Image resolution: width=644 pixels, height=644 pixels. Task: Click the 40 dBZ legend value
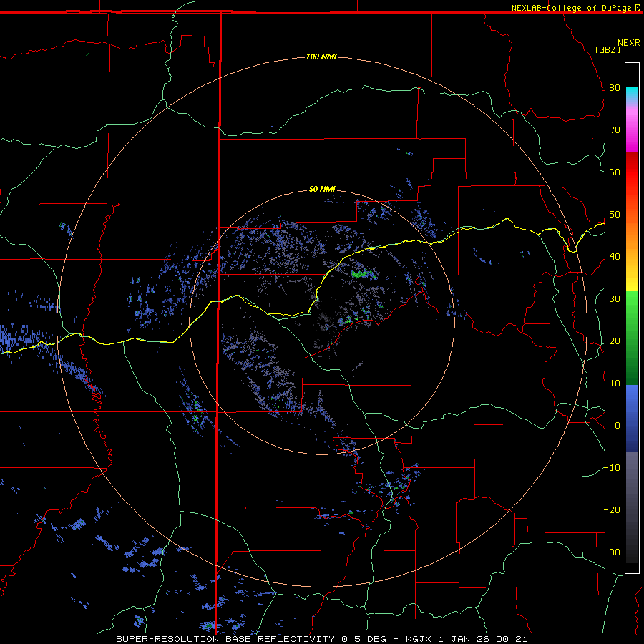pos(615,257)
